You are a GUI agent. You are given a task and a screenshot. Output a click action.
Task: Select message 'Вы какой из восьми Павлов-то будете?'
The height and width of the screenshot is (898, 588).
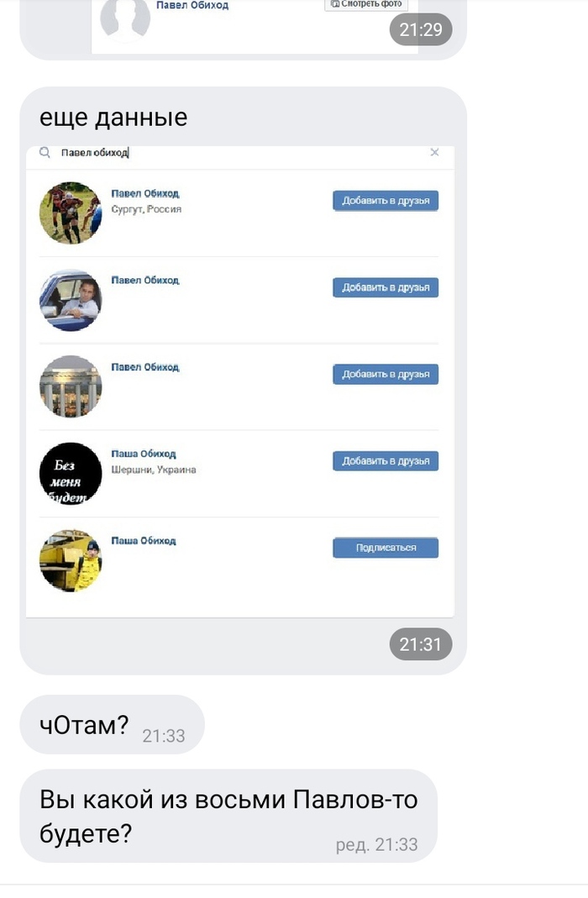click(x=228, y=817)
